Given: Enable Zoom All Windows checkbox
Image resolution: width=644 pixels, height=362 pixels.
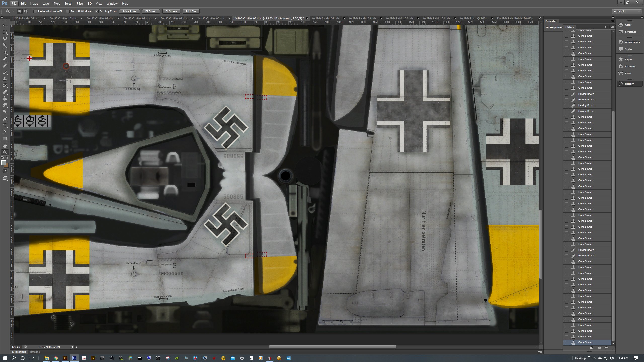Looking at the screenshot, I should 68,11.
